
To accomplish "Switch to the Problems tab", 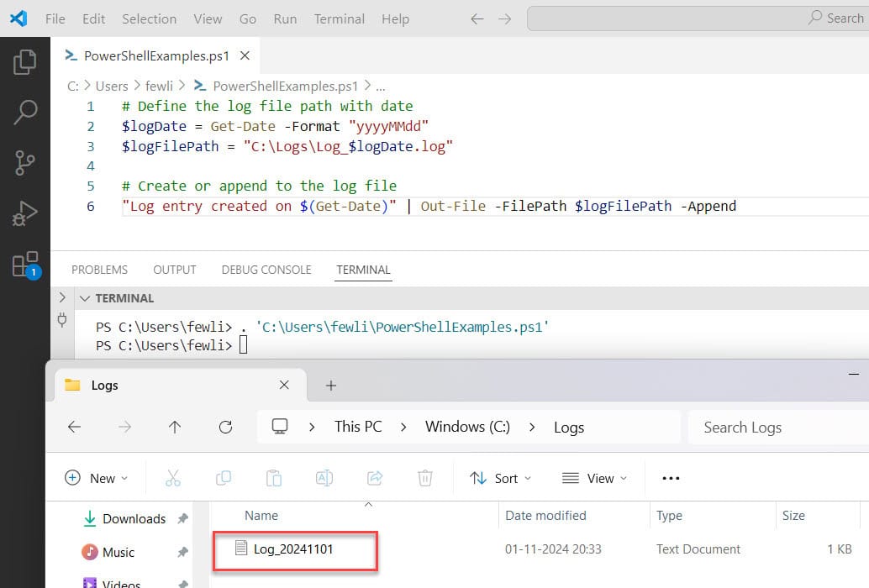I will [99, 270].
